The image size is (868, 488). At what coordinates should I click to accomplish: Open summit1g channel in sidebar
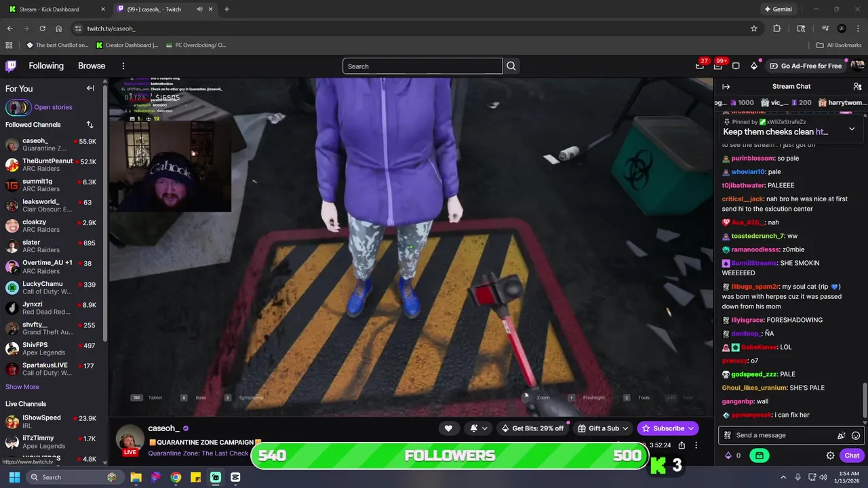coord(52,185)
